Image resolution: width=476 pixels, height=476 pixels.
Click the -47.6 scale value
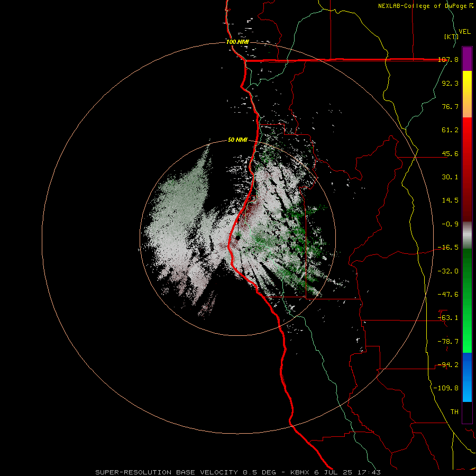tap(448, 295)
